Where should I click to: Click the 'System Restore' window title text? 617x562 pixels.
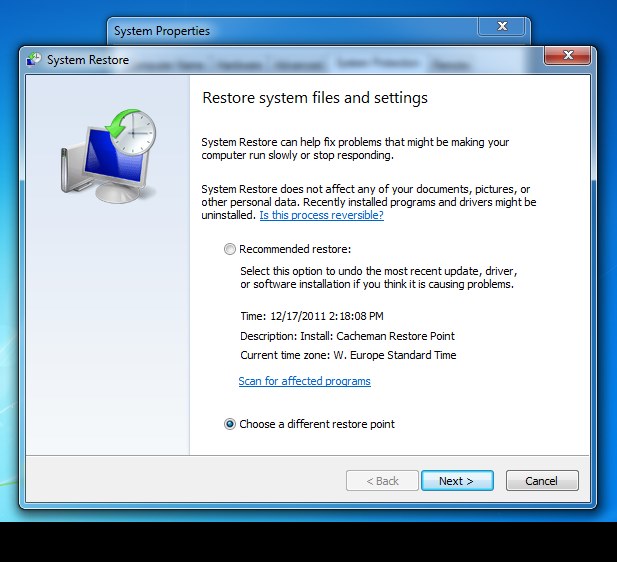88,60
